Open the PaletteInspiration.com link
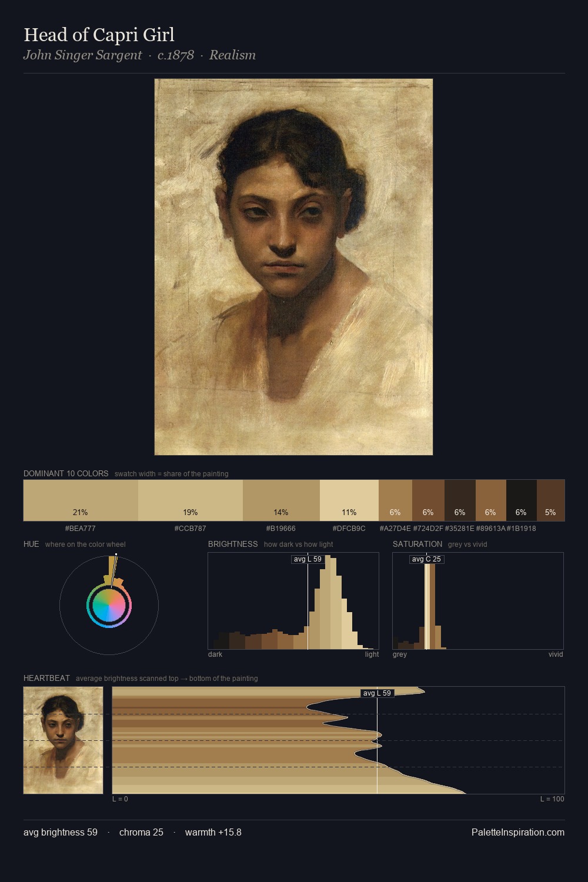588x882 pixels. click(518, 832)
